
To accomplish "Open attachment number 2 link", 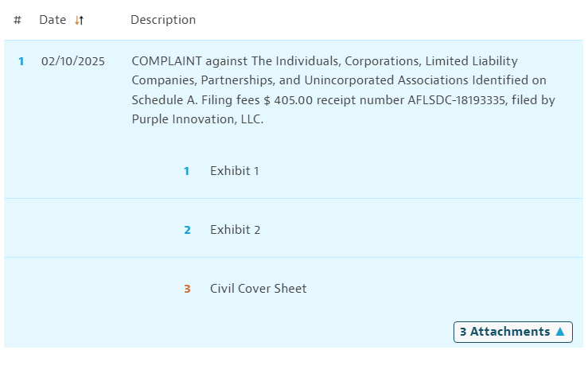I will (x=187, y=230).
